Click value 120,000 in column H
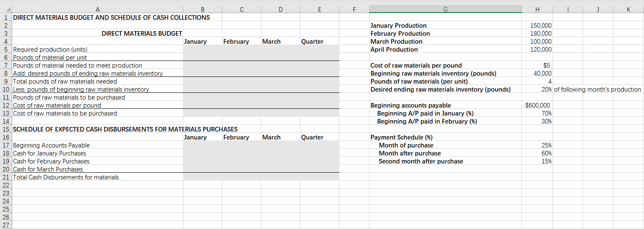This screenshot has height=229, width=644. click(541, 50)
